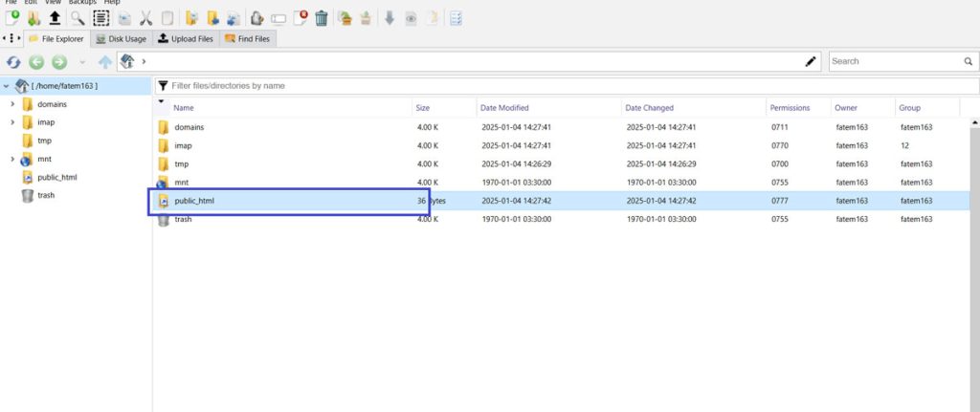
Task: Click the pencil edit-path icon
Action: 811,61
